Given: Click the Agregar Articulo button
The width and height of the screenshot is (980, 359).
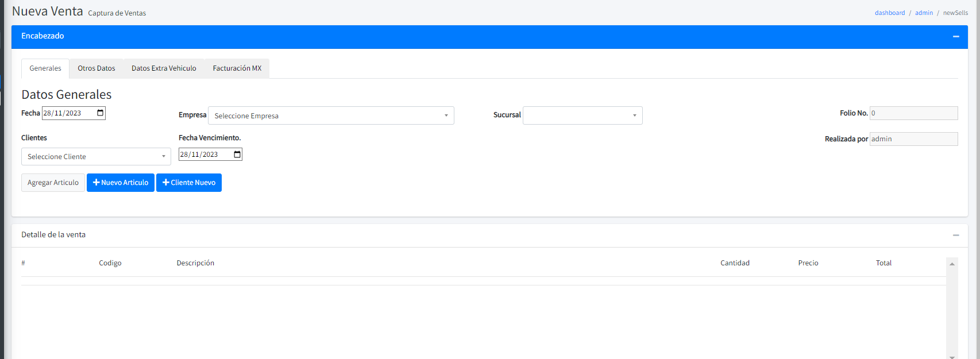Looking at the screenshot, I should tap(53, 183).
